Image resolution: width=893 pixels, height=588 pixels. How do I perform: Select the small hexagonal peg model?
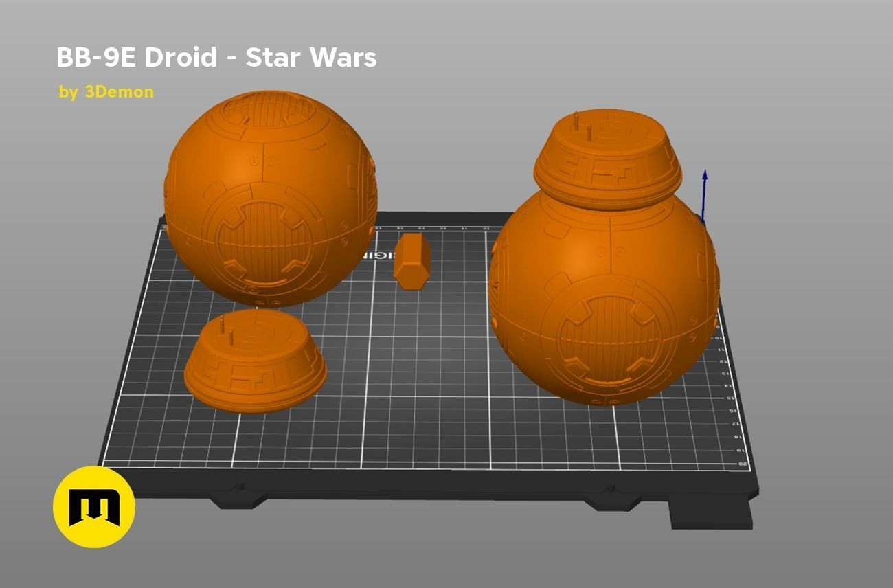click(412, 261)
